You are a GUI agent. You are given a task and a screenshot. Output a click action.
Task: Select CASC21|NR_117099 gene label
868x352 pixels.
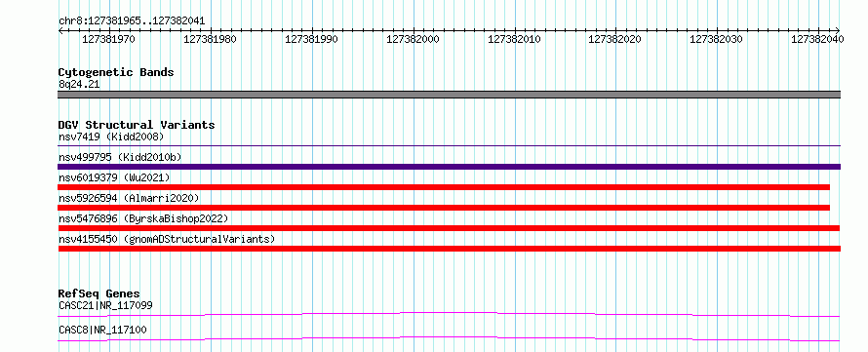pos(105,305)
